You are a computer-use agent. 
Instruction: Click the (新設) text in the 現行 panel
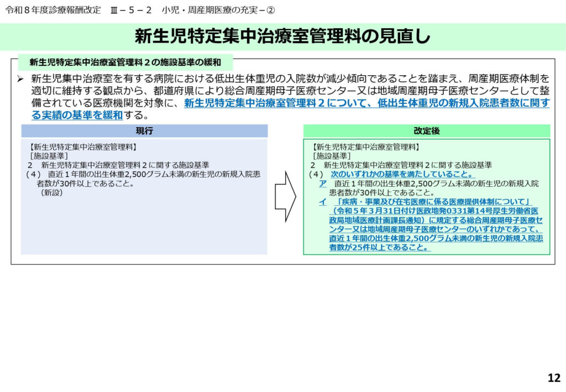(x=51, y=193)
